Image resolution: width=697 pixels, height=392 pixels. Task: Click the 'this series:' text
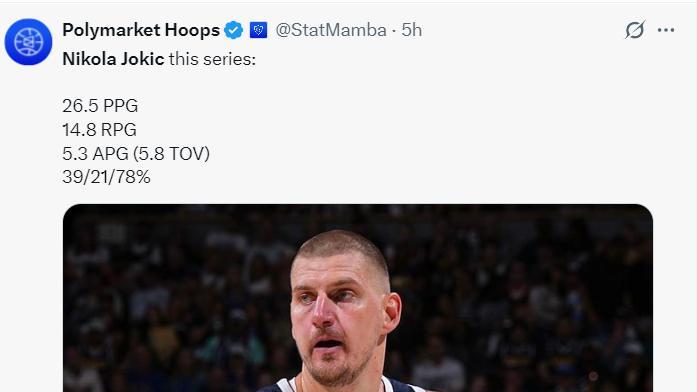212,59
